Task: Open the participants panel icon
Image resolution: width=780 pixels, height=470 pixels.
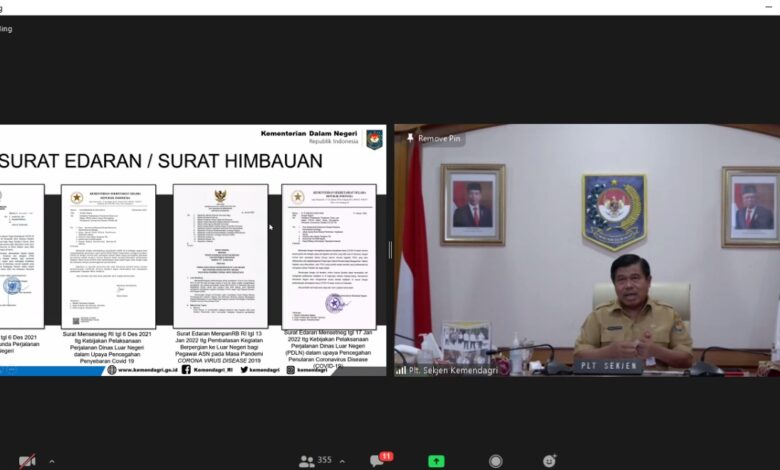Action: pos(306,461)
